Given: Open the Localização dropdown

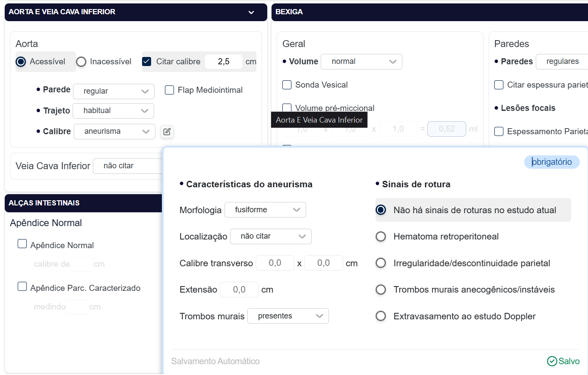Looking at the screenshot, I should pos(271,236).
